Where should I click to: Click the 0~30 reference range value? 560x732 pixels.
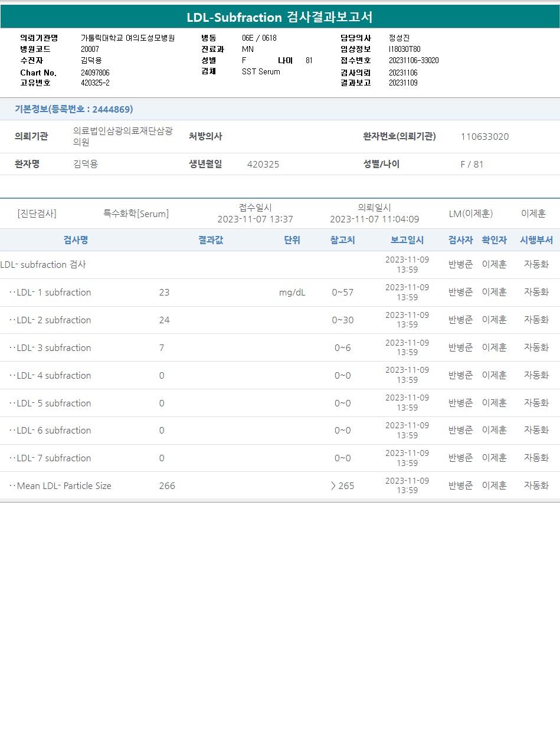[343, 320]
